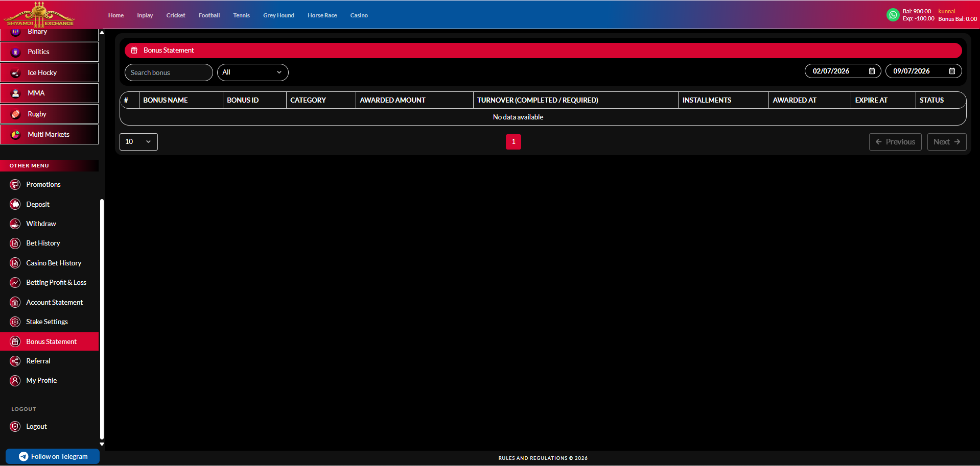980x466 pixels.
Task: Click the Withdraw icon in sidebar
Action: click(x=15, y=224)
